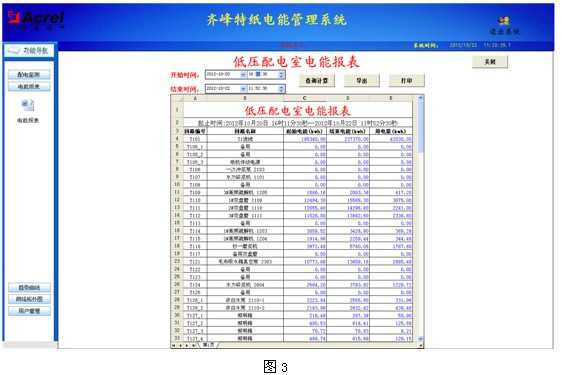562x375 pixels.
Task: Click the start time spinner arrows
Action: 281,75
